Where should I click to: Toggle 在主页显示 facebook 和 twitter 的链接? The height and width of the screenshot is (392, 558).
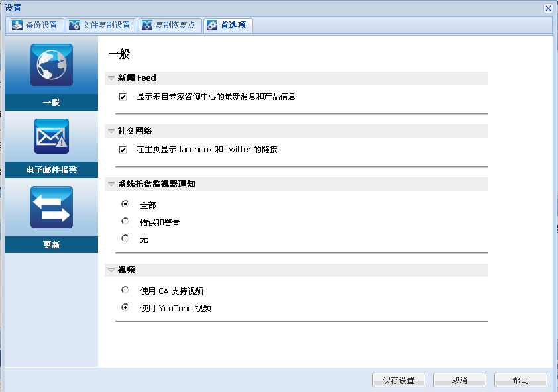123,149
